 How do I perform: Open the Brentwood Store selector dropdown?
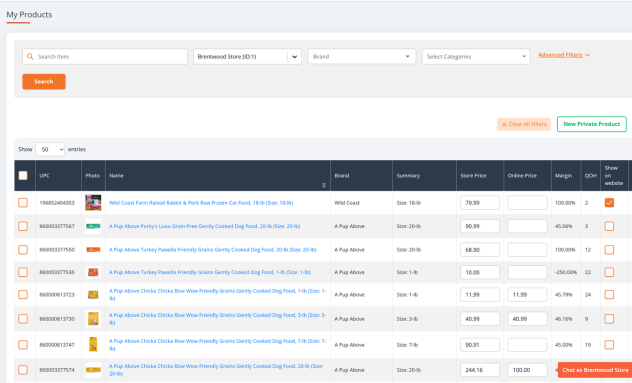pos(247,57)
